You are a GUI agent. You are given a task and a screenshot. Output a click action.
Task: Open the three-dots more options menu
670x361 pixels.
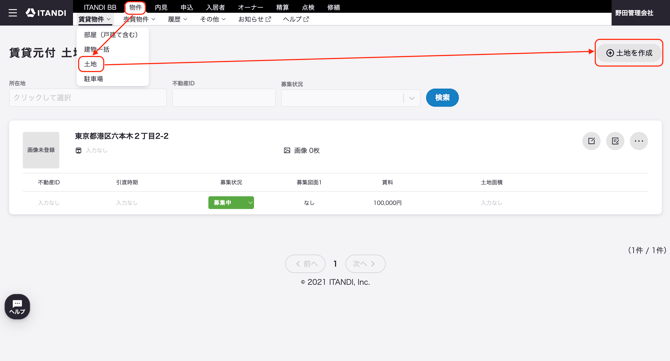(x=639, y=141)
